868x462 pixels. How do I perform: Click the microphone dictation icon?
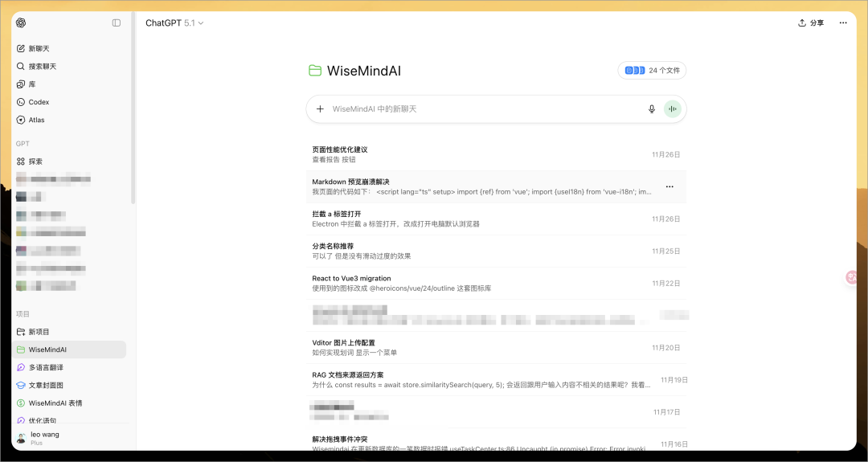point(652,109)
